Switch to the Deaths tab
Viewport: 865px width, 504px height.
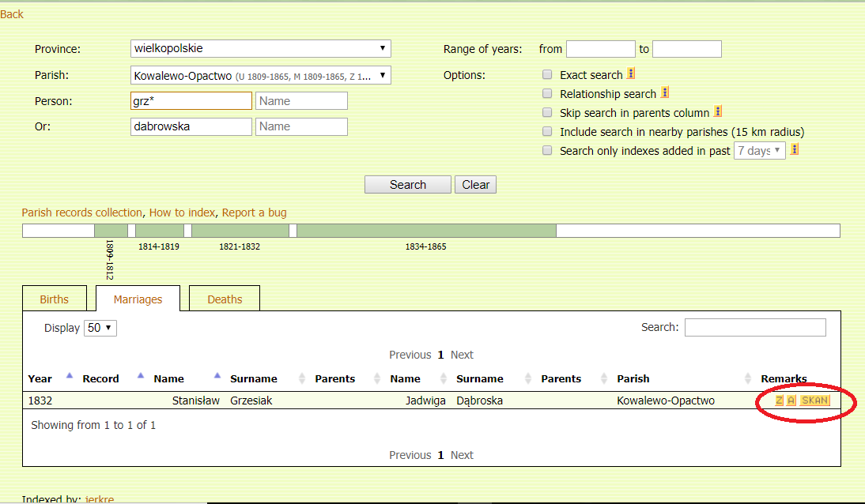click(x=225, y=299)
